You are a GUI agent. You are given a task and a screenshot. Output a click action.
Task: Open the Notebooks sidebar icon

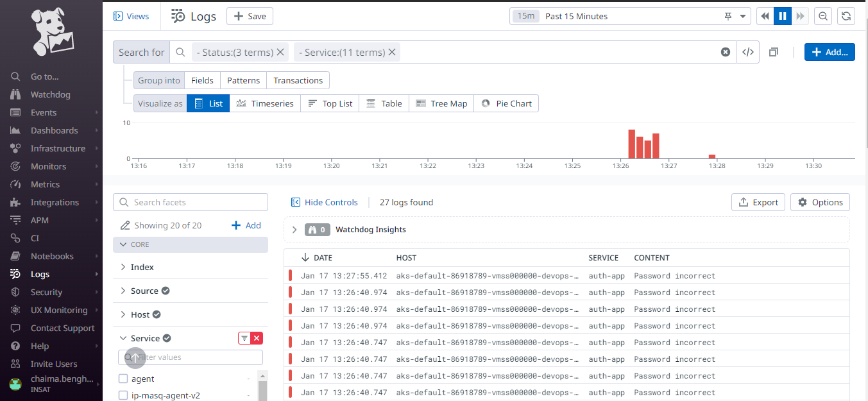tap(14, 256)
